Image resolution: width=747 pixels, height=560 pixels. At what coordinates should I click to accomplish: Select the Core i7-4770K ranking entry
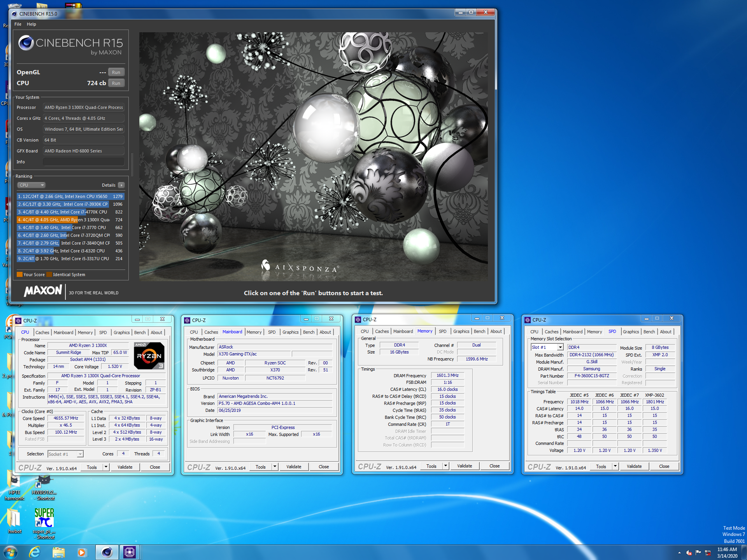click(70, 212)
